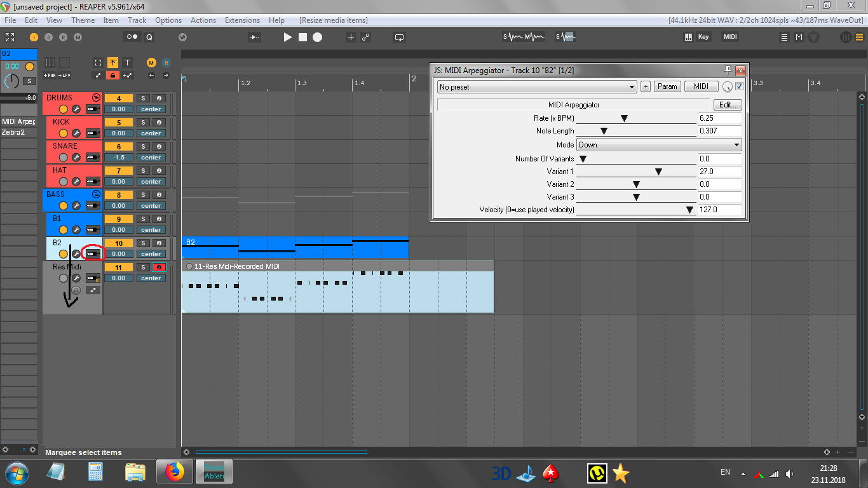The height and width of the screenshot is (488, 868).
Task: Open FX wrench icon on Res Midi track
Action: (x=76, y=278)
